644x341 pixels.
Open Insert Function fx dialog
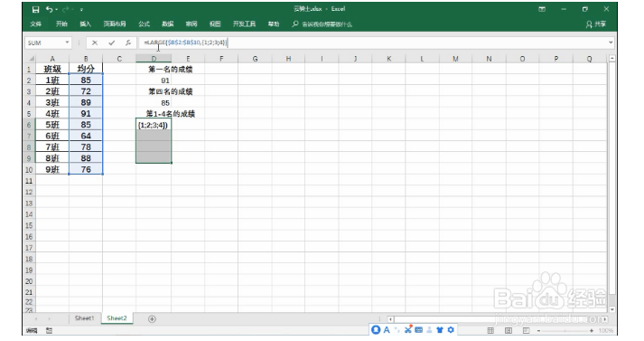128,43
